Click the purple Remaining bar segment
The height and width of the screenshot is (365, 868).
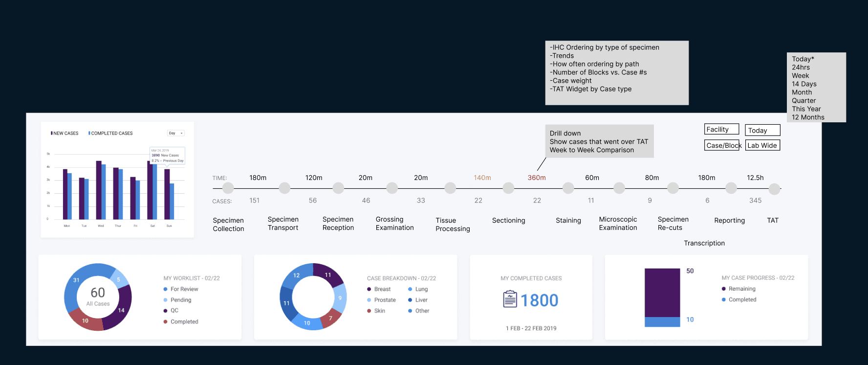(x=662, y=293)
